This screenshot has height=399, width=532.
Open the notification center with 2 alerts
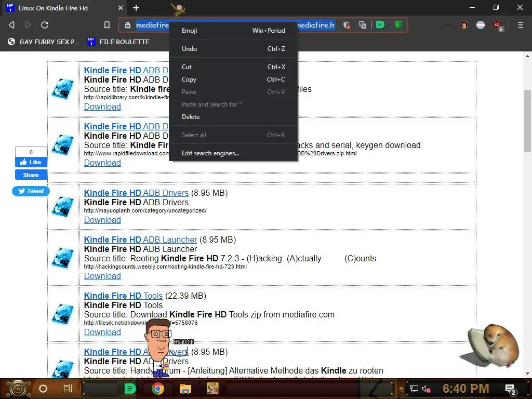pos(511,390)
